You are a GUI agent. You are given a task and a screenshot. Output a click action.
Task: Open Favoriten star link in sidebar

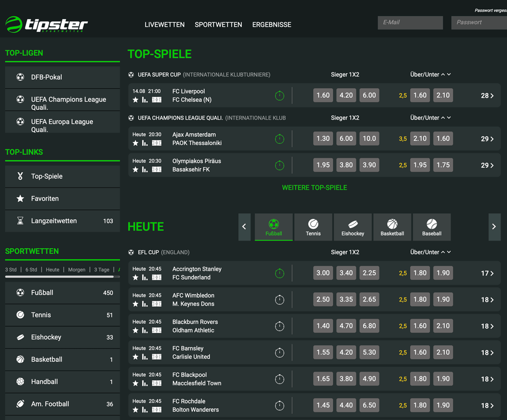62,199
